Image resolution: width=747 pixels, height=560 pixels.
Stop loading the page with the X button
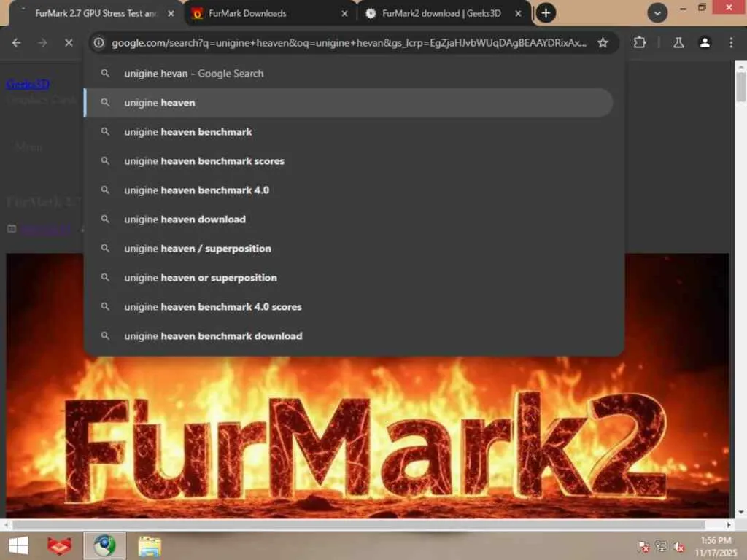tap(69, 43)
